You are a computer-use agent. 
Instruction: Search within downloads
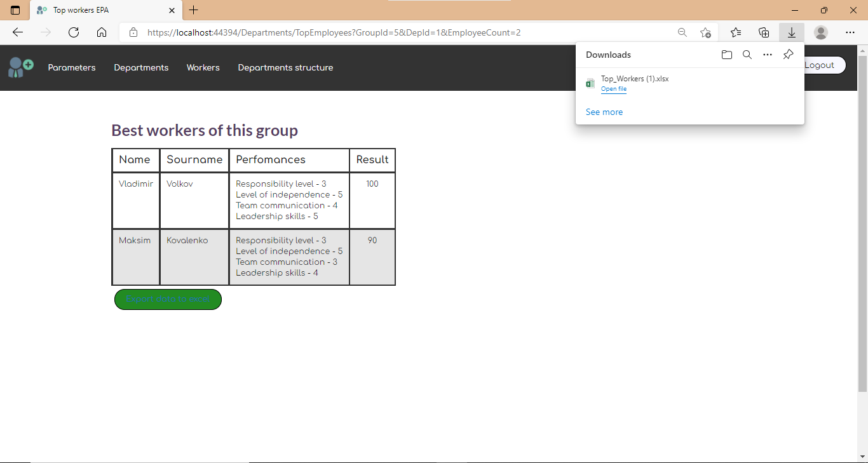point(747,55)
